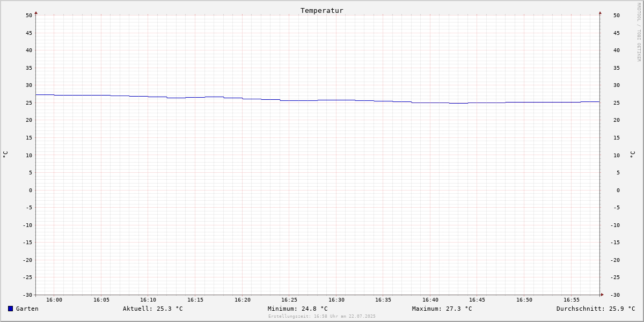
Task: Click the red arrow atop the left axis
Action: pos(36,12)
